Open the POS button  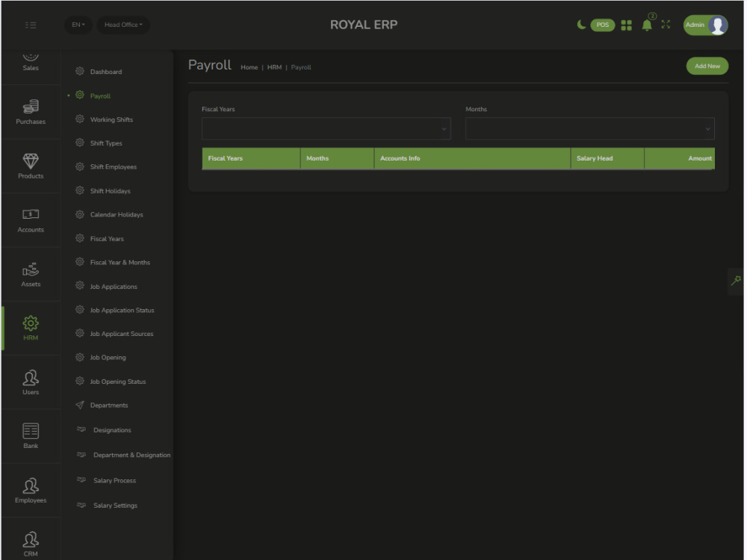coord(604,25)
